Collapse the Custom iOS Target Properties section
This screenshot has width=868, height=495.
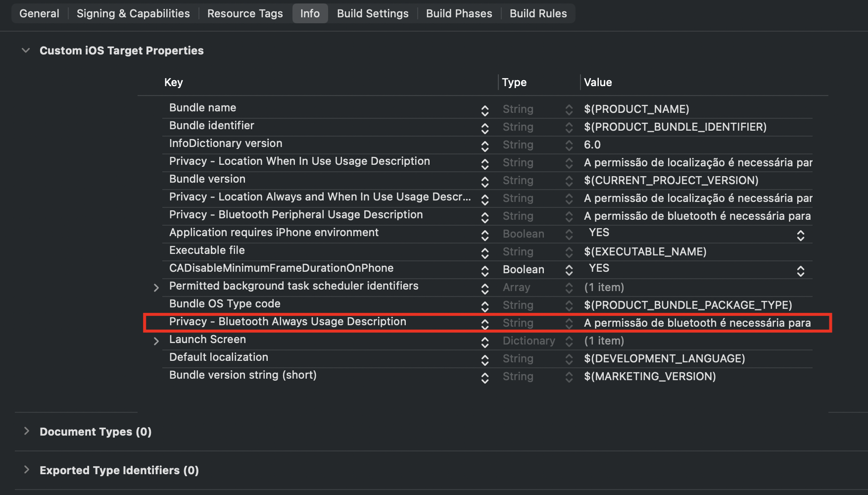pyautogui.click(x=26, y=50)
